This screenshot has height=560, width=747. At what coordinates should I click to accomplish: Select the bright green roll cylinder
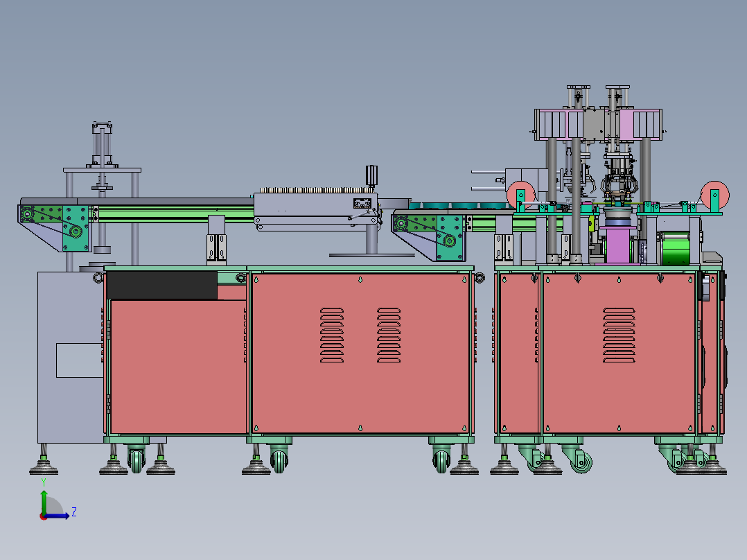pos(676,249)
